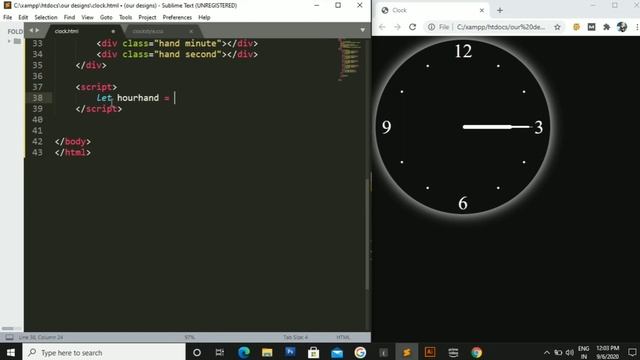Click the 'hand minute' div code line
640x360 pixels.
coord(177,43)
